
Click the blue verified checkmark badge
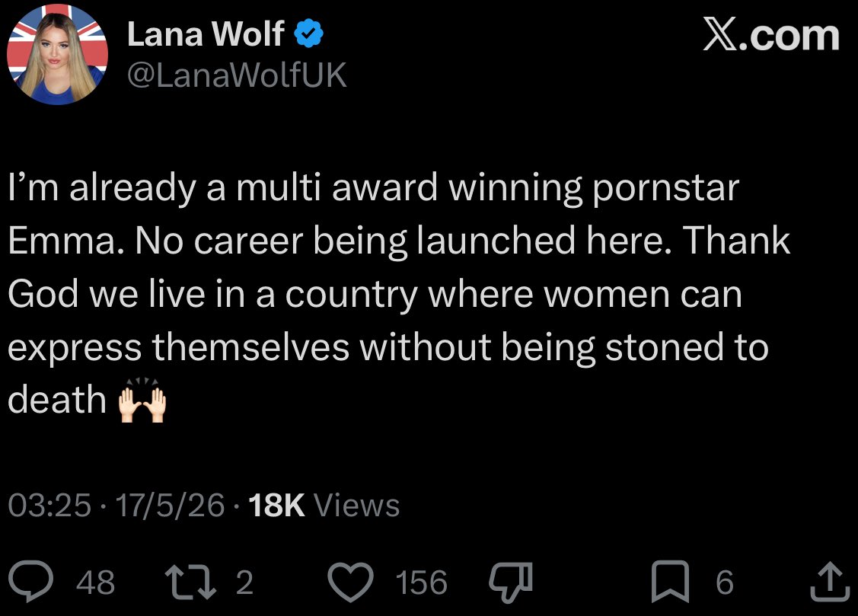(x=308, y=34)
